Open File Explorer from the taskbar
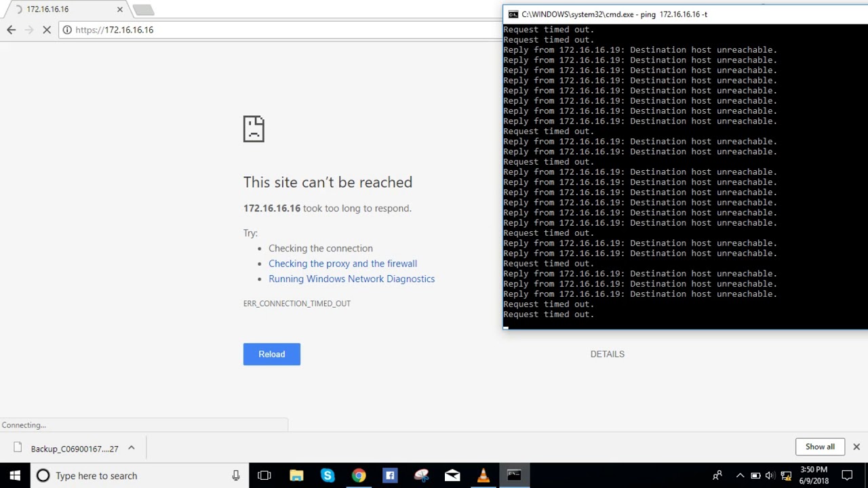This screenshot has height=488, width=868. point(296,476)
